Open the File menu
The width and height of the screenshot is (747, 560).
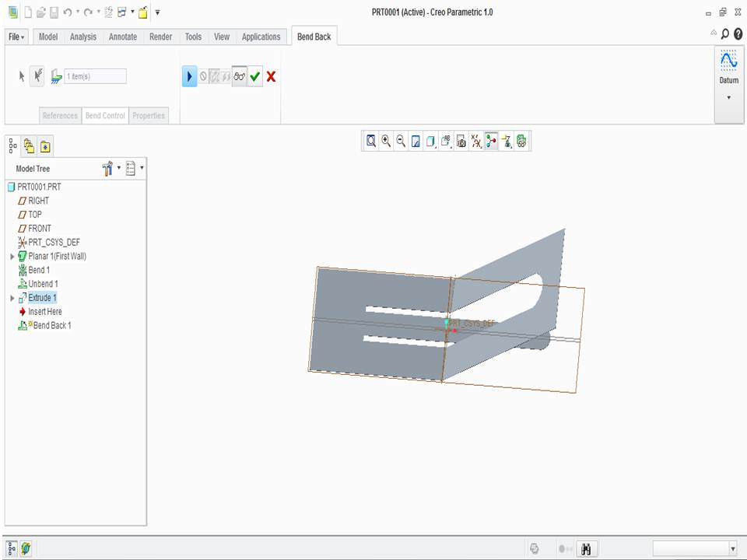16,37
